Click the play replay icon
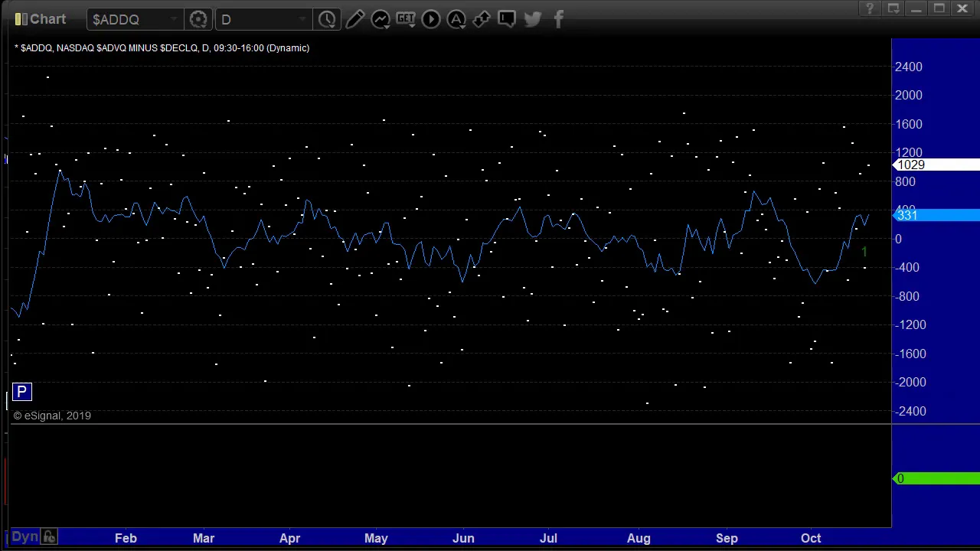Screen dimensions: 980x551 [431, 19]
